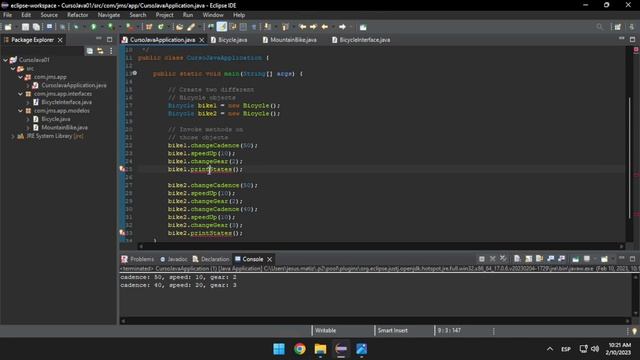Close the CursoJavaApplication.java editor tab
Screen dimensions: 640x360
202,40
